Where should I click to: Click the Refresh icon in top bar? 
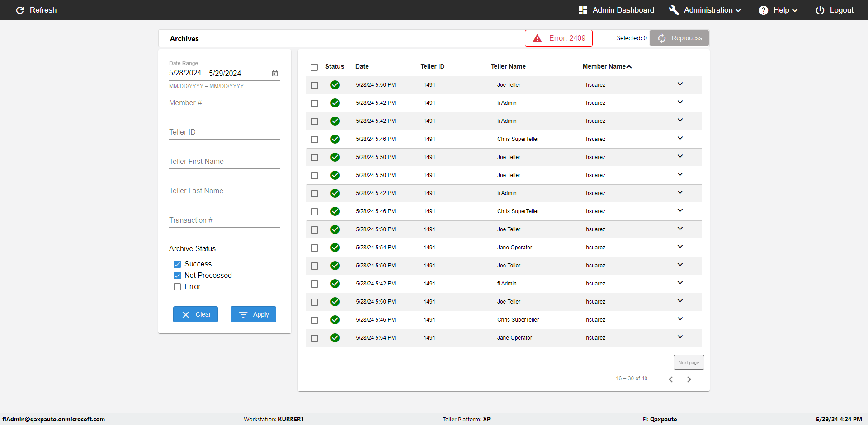pos(20,10)
